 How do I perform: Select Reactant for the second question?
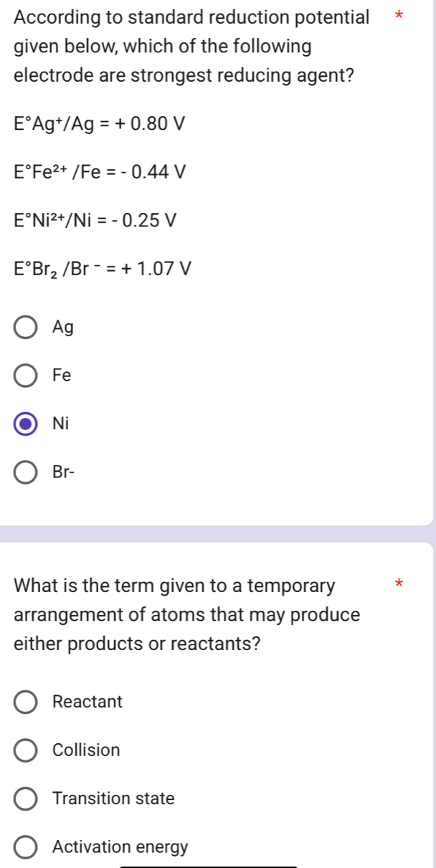click(x=26, y=702)
